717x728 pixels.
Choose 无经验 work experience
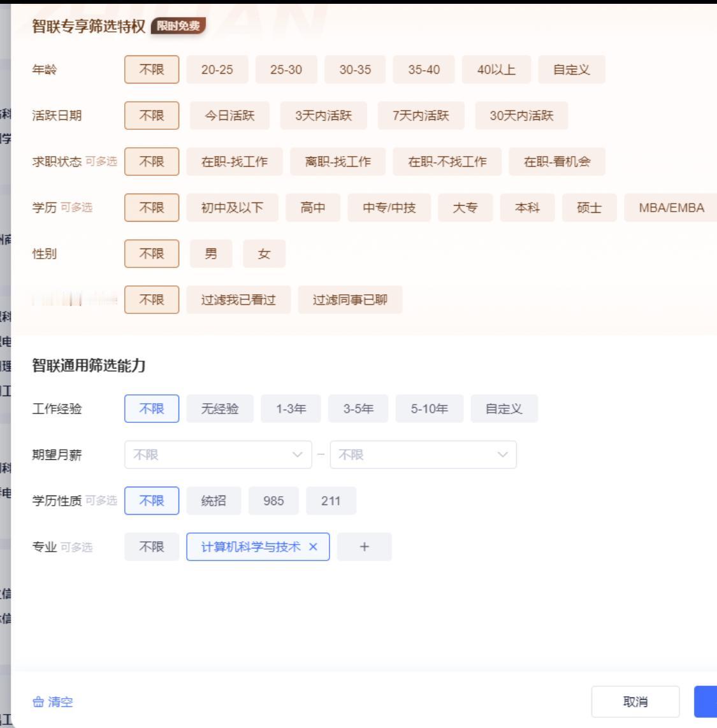click(220, 408)
